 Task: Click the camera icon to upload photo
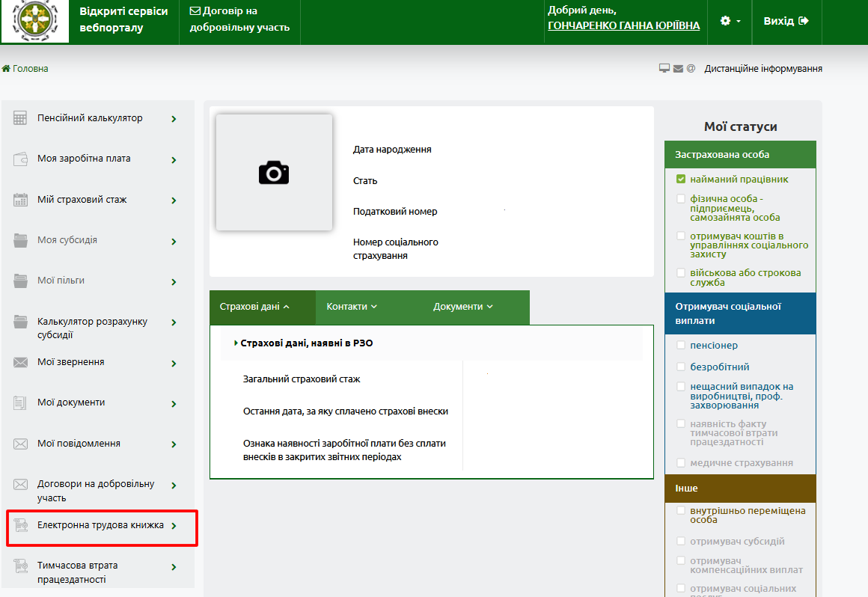pos(274,173)
